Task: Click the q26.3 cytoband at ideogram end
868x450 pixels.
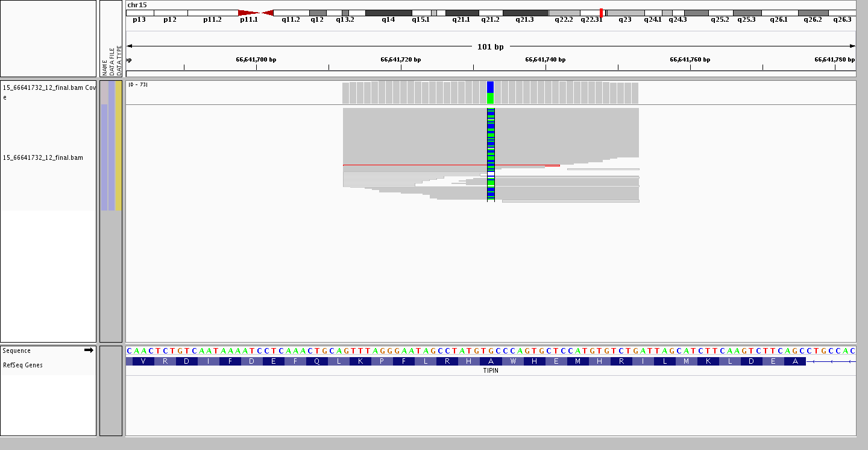Action: click(842, 13)
